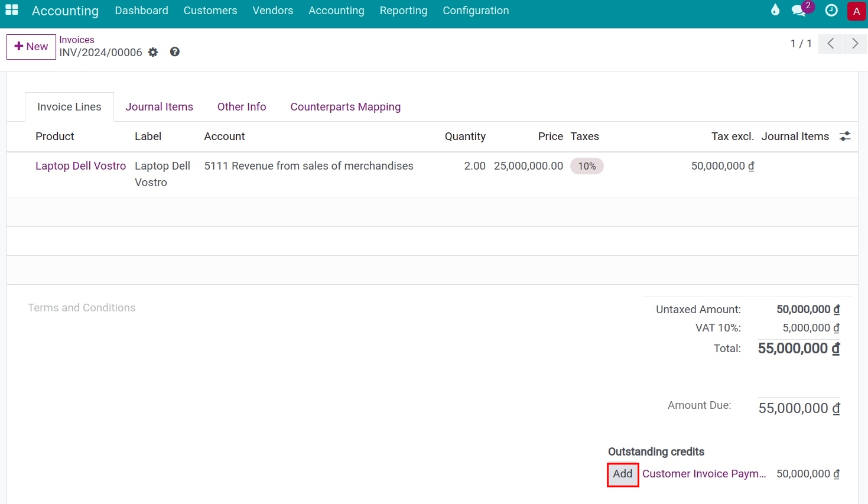Screen dimensions: 868x504
Task: Add the outstanding credit payment
Action: [x=623, y=474]
